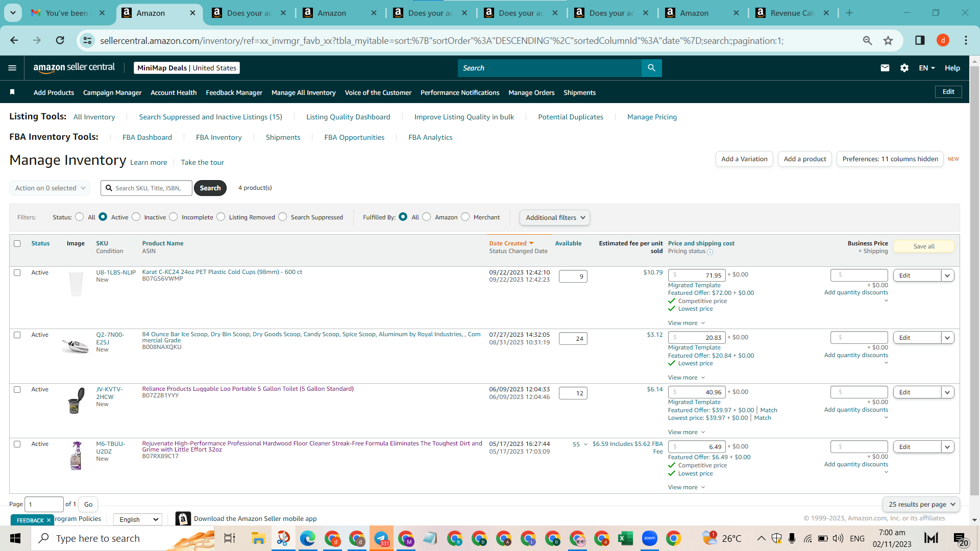Open File Explorer from the taskbar
This screenshot has height=551, width=980.
pyautogui.click(x=258, y=538)
